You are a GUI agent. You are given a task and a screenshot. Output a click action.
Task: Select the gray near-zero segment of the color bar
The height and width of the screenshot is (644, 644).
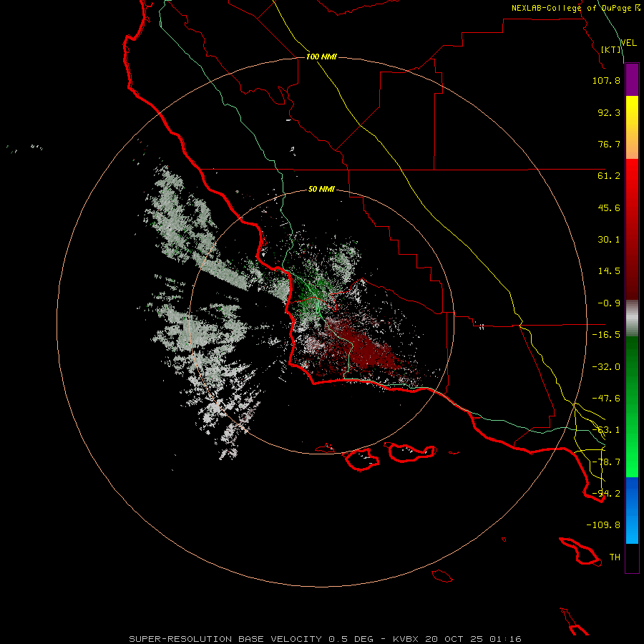pos(632,318)
